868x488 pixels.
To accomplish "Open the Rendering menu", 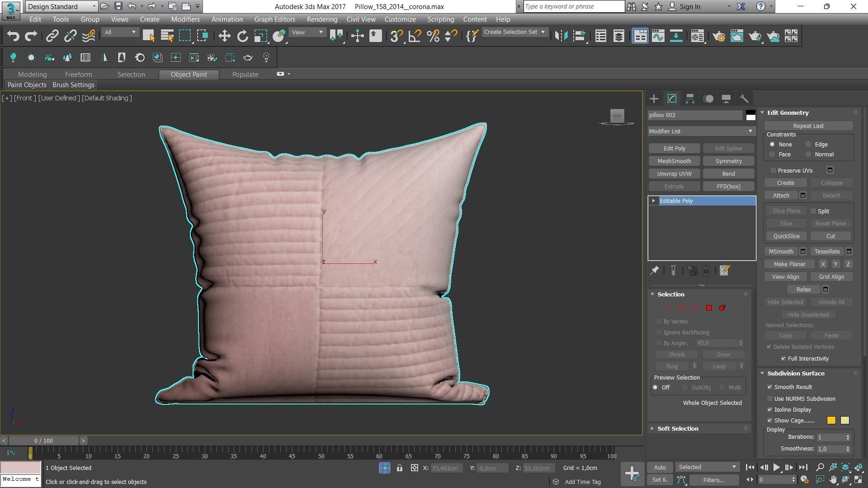I will pos(322,19).
